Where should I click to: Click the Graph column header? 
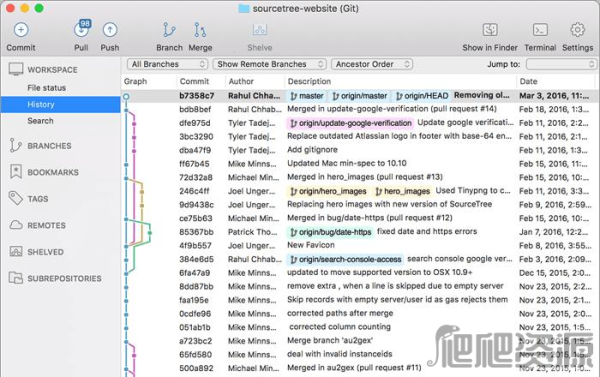(x=135, y=81)
